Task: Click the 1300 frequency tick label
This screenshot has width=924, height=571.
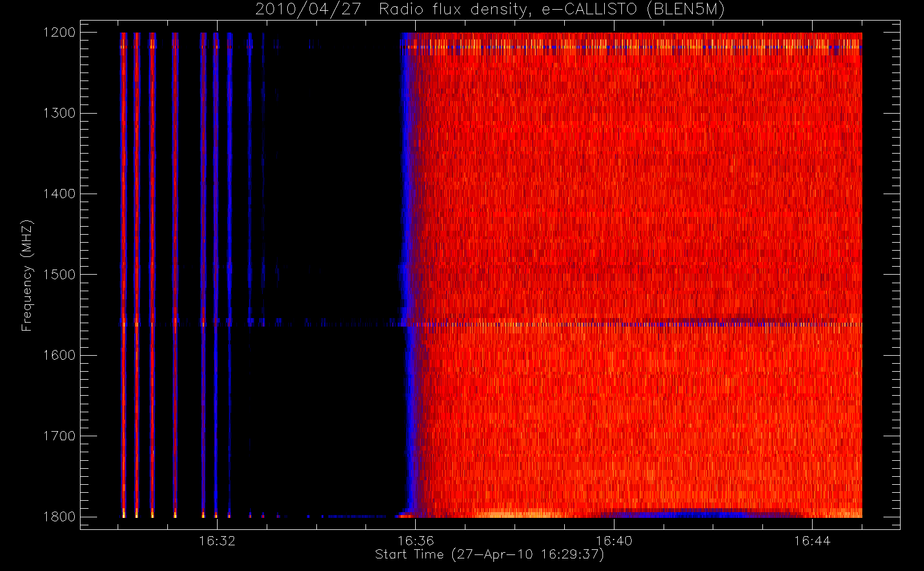Action: click(60, 113)
